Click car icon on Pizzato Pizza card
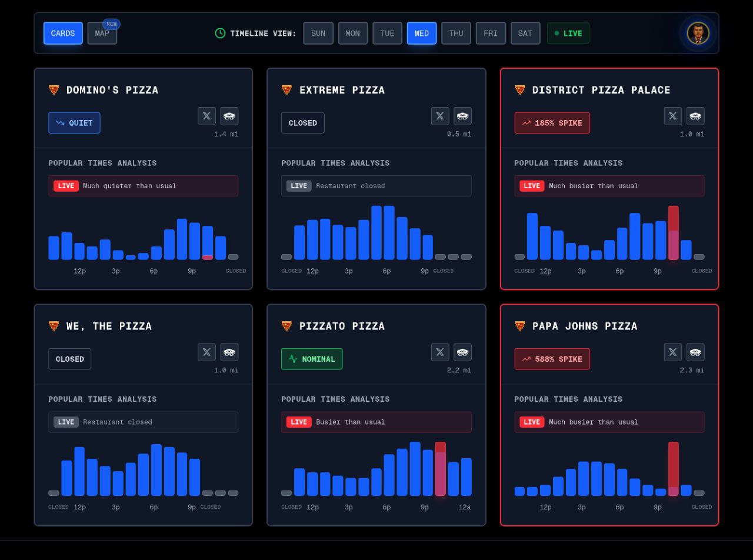 click(x=462, y=352)
